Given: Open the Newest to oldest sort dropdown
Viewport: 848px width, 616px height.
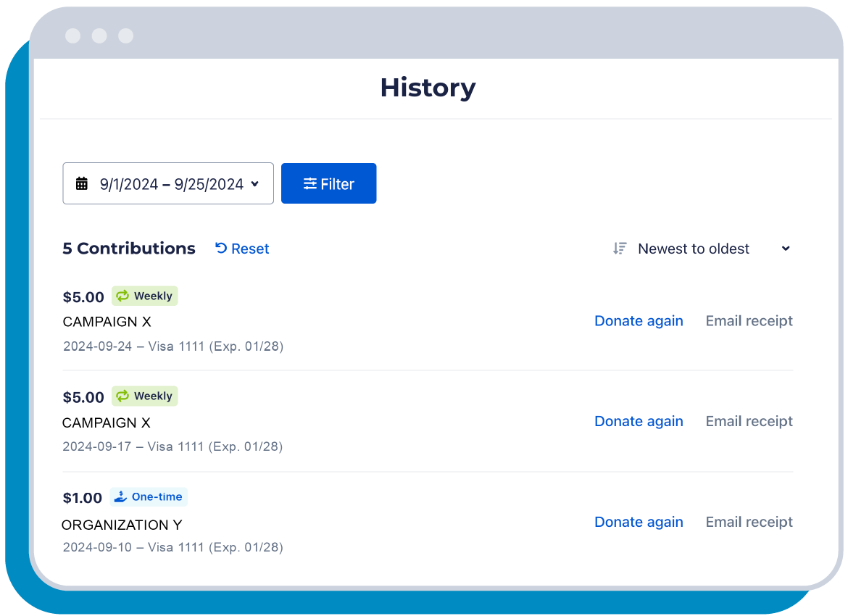Looking at the screenshot, I should (702, 249).
